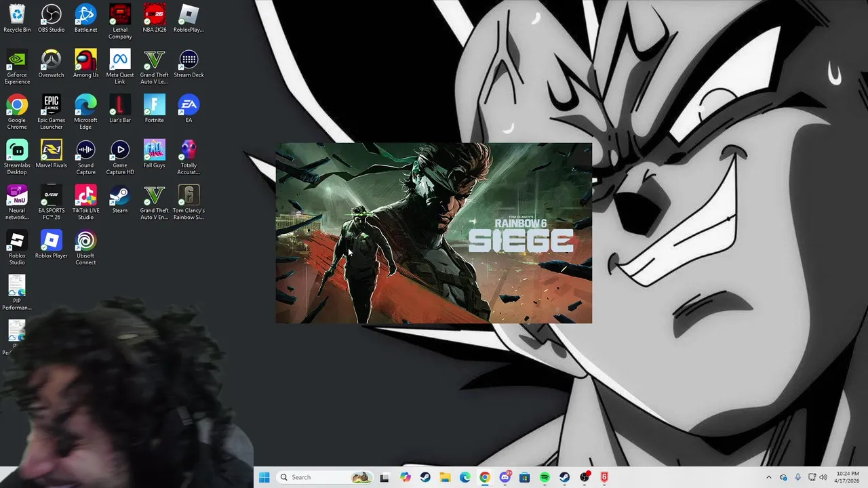
Task: Launch OBS Studio from the desktop
Action: point(52,18)
